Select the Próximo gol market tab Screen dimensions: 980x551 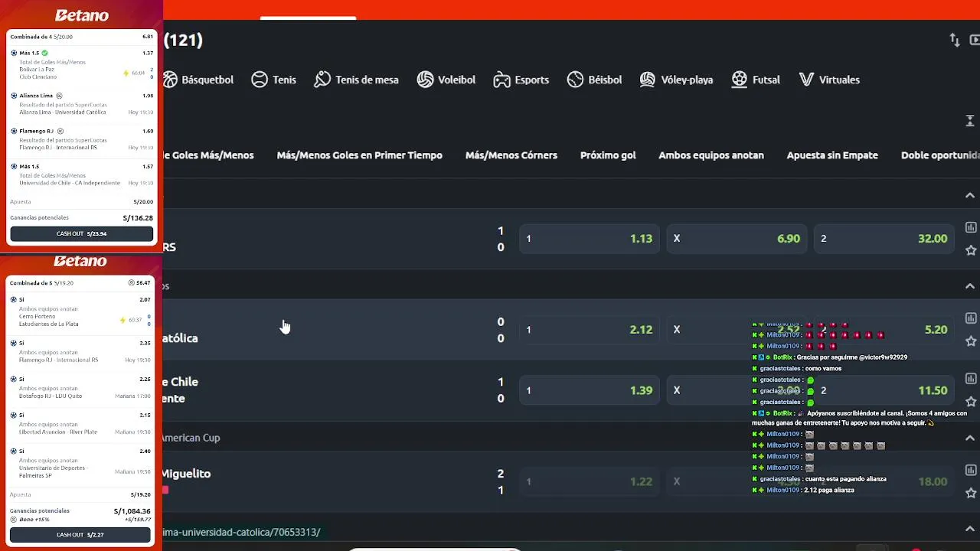click(608, 155)
